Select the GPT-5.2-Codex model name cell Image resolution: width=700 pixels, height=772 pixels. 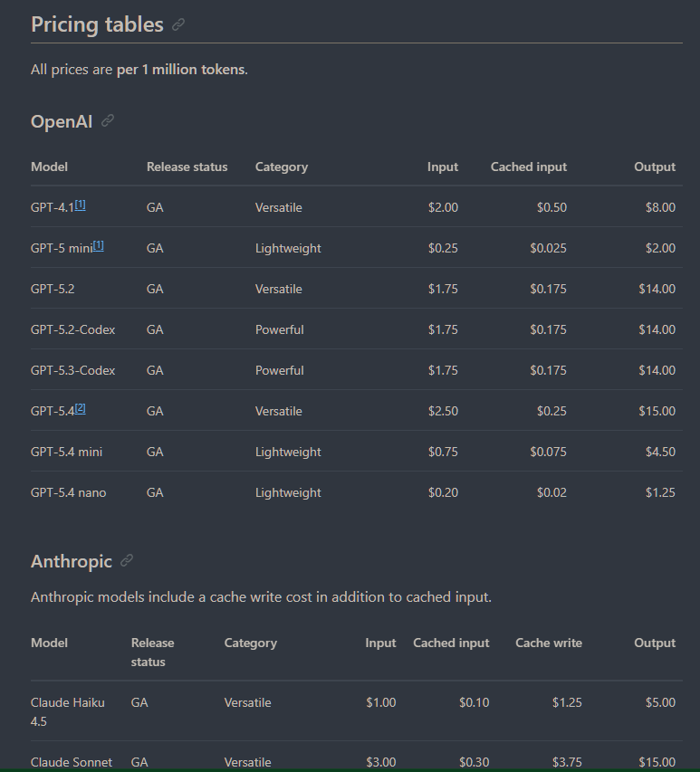pyautogui.click(x=73, y=329)
